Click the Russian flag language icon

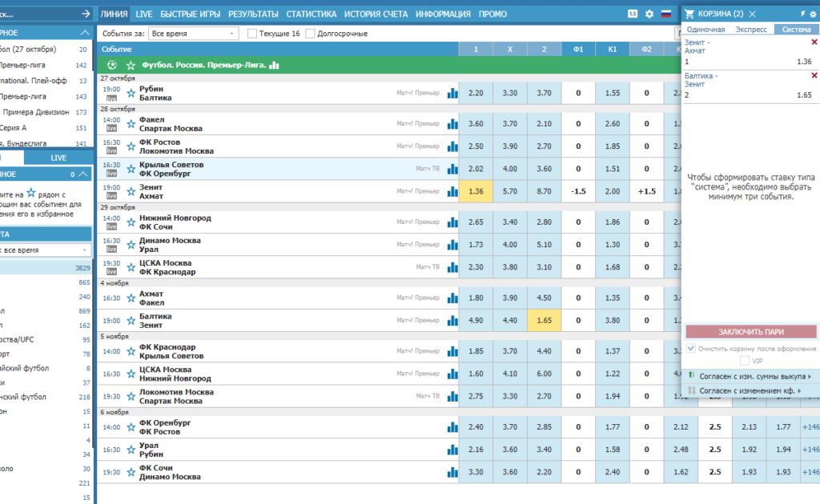point(665,14)
